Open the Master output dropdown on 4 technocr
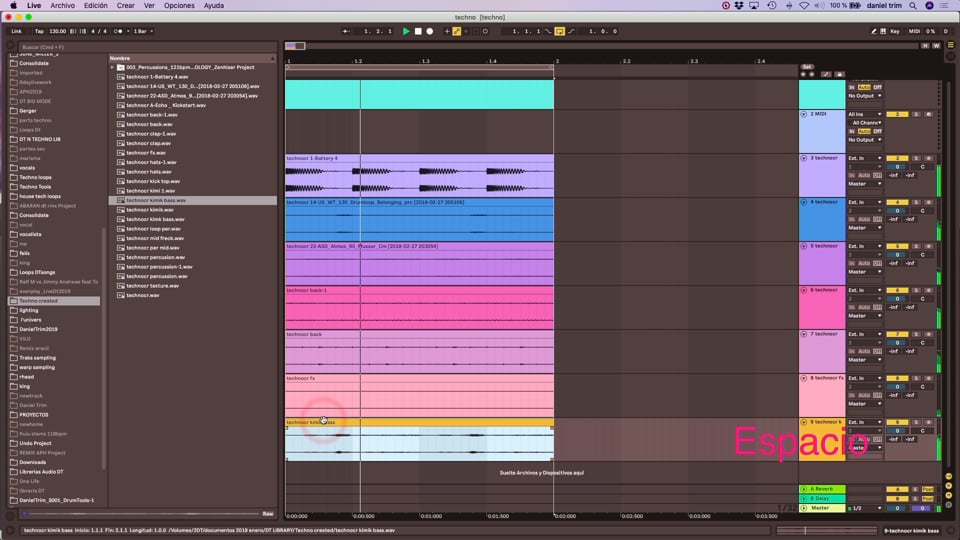Viewport: 960px width, 540px height. click(864, 228)
